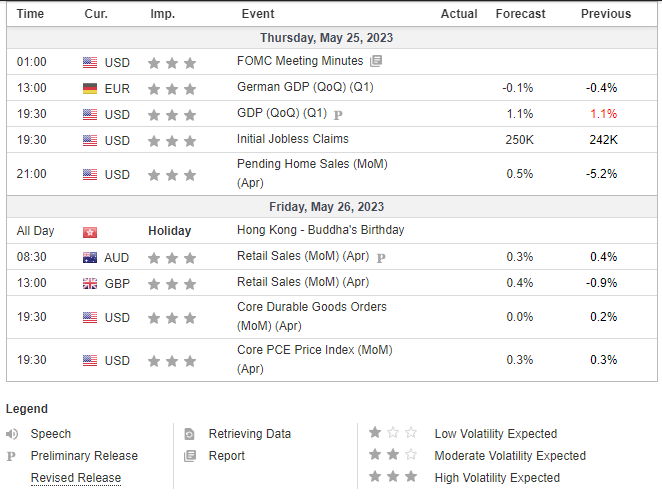Open the Initial Jobless Claims event

point(293,139)
